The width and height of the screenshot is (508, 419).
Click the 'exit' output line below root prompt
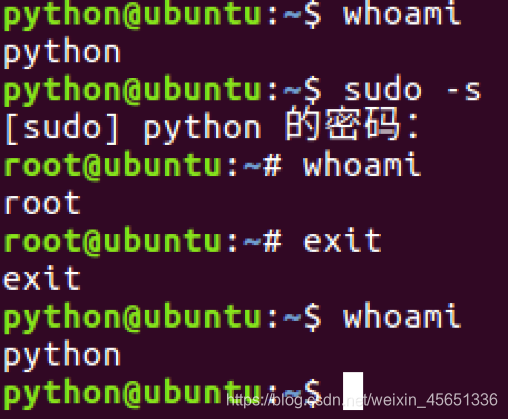42,278
